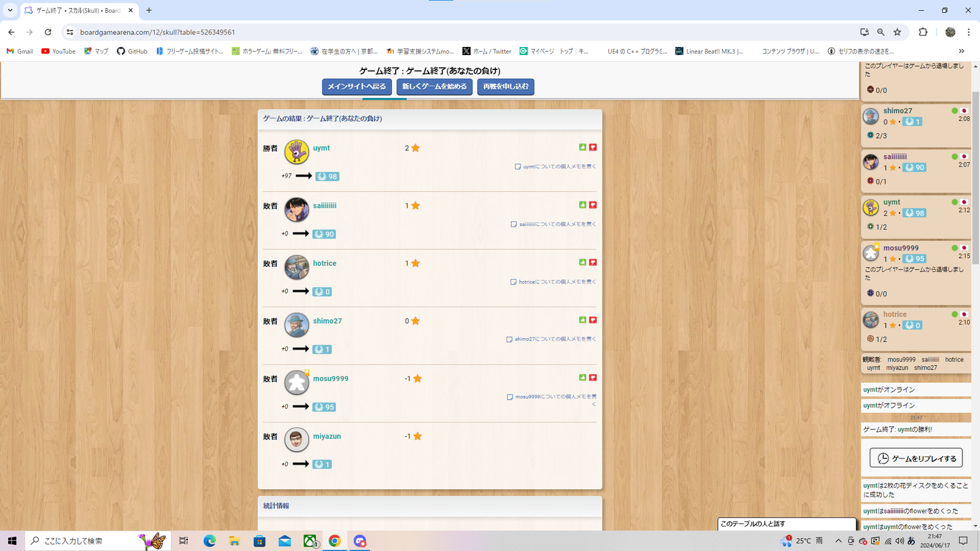Request a rematch with 再戦を申し込む

[506, 87]
